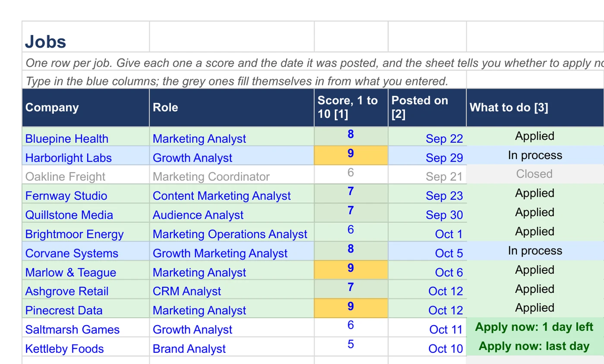Click Harborlight Labs' Growth Analyst role cell
Screen dimensions: 604x364
pos(232,155)
